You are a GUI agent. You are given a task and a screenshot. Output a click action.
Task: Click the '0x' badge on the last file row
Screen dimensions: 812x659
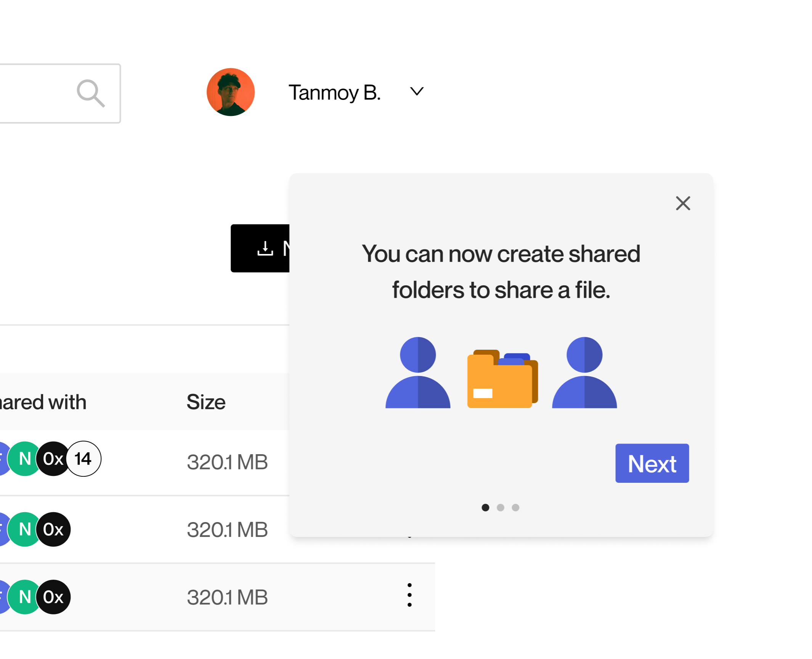(53, 597)
